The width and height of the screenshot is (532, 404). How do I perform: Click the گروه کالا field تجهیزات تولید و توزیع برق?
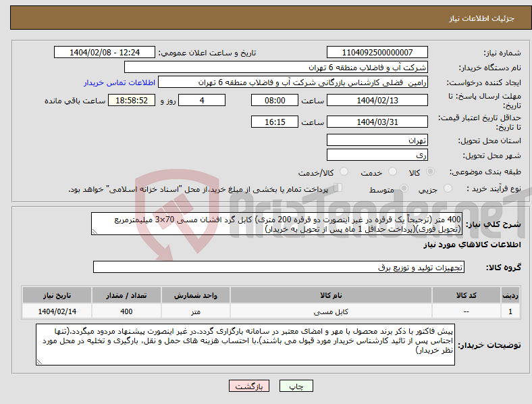pyautogui.click(x=279, y=267)
